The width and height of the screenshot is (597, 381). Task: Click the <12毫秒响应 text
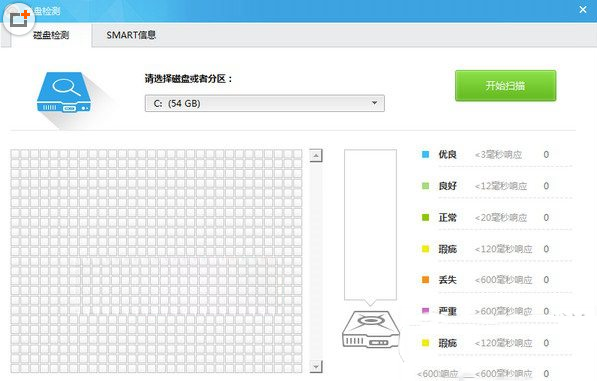(x=501, y=186)
